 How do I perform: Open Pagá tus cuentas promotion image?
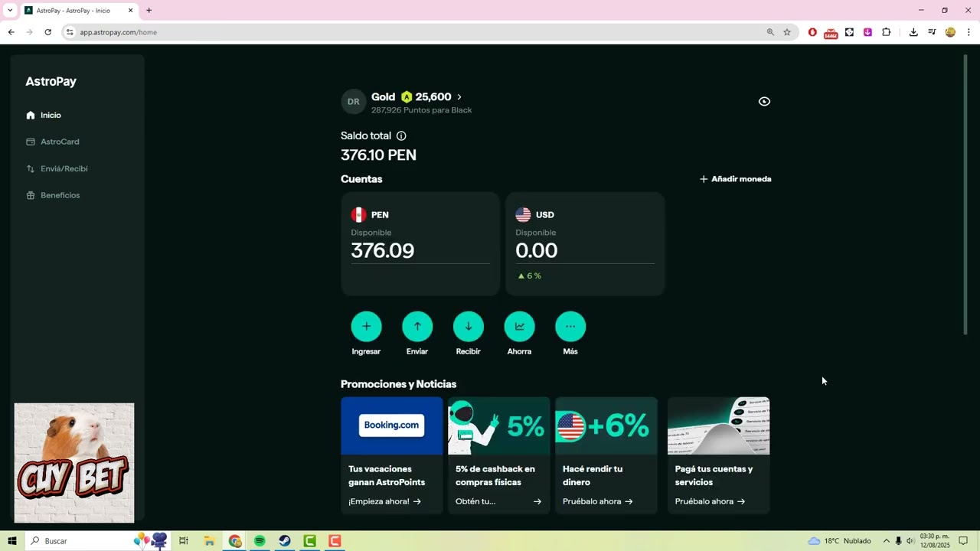tap(719, 425)
